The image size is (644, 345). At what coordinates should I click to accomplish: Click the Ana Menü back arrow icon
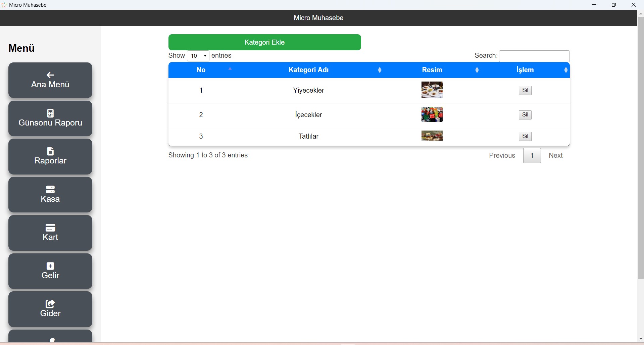point(50,75)
